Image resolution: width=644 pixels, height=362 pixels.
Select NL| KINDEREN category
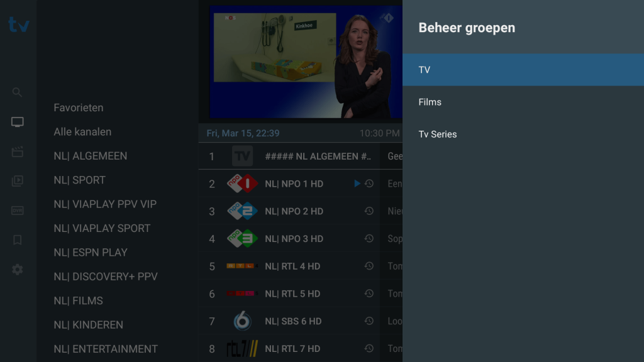[88, 325]
